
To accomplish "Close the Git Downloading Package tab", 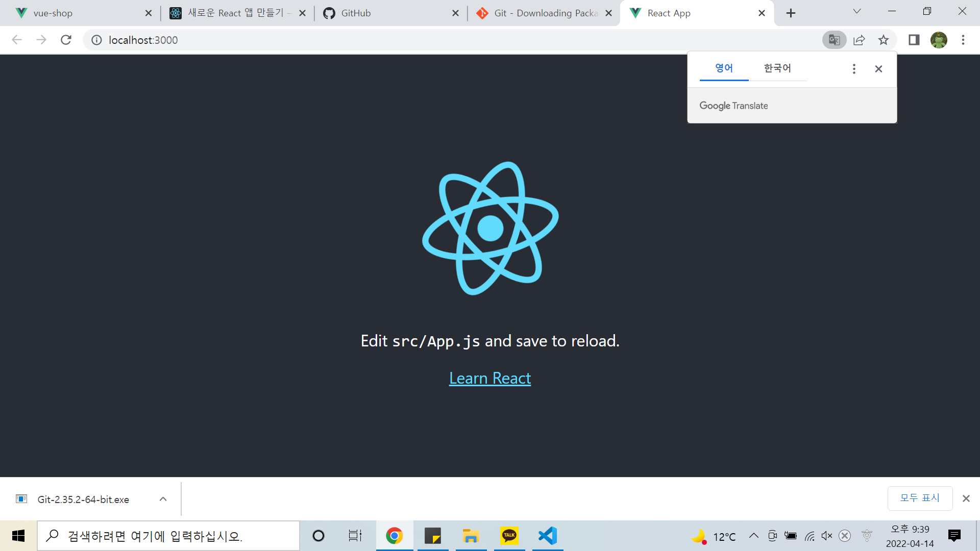I will click(x=608, y=13).
